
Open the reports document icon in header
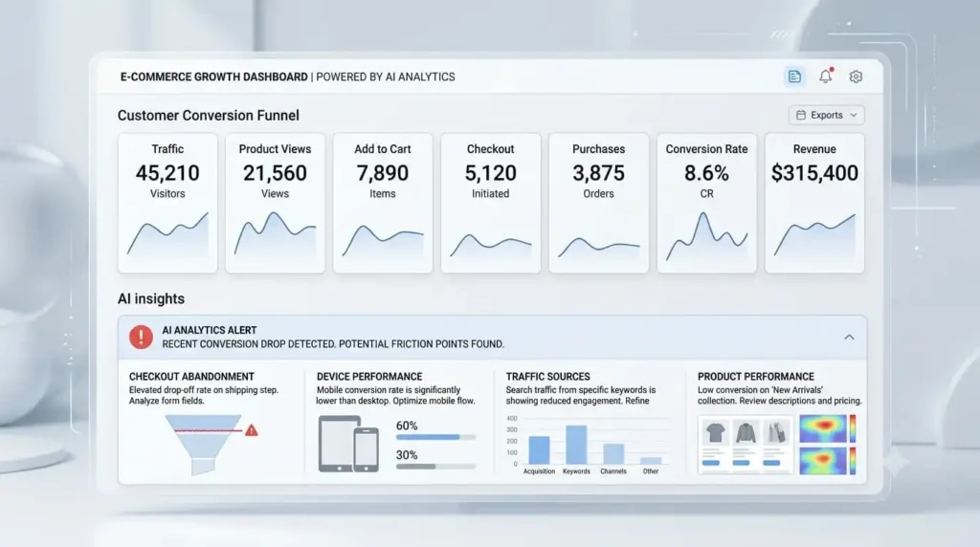794,77
